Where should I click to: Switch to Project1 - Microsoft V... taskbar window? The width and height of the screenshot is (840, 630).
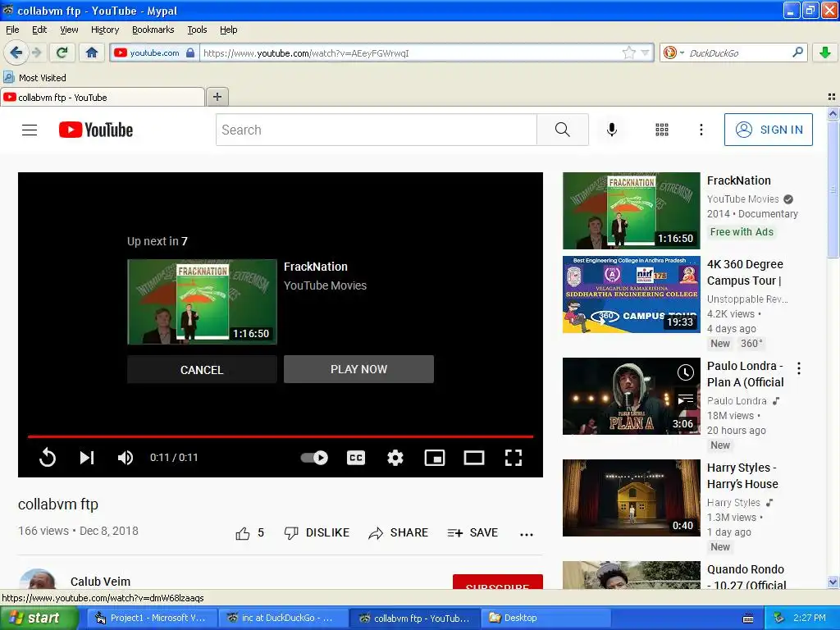[x=151, y=618]
